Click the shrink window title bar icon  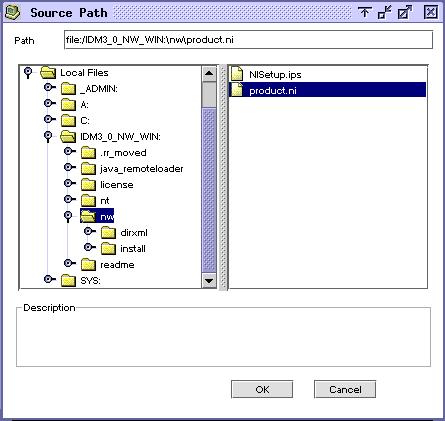click(384, 13)
